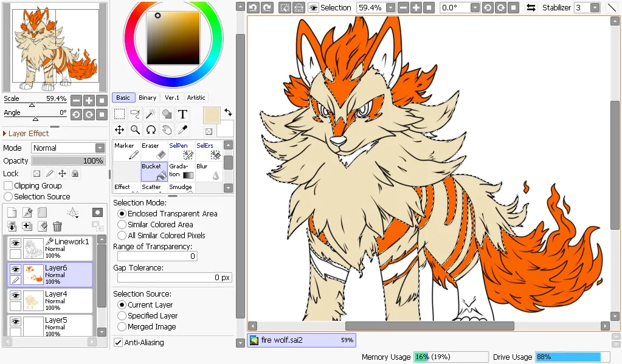The image size is (622, 364).
Task: Open the Stabilizer value dropdown
Action: coord(595,7)
